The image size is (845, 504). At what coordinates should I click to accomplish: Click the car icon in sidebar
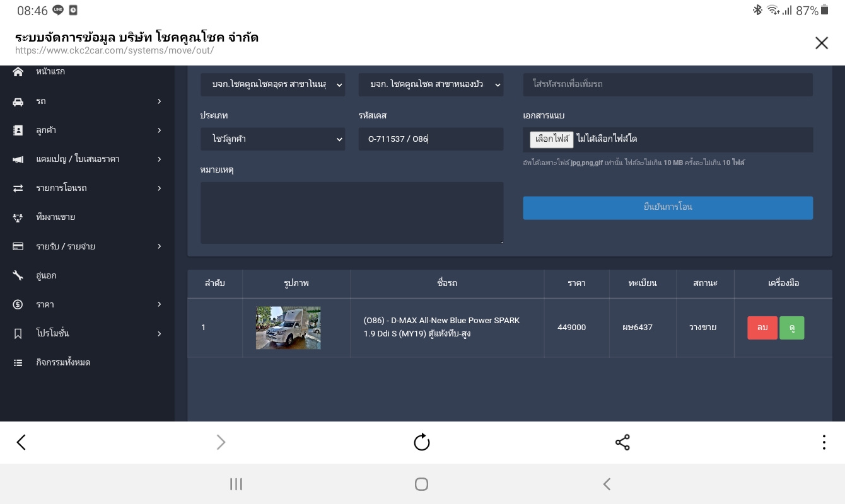(x=18, y=101)
